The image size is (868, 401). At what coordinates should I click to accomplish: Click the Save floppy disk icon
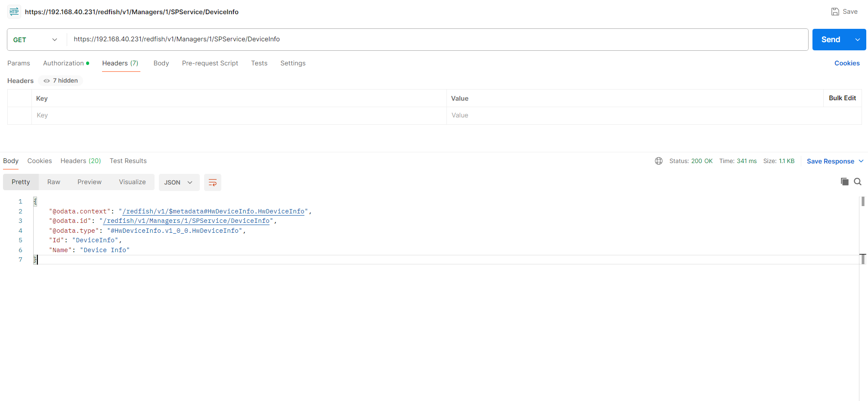click(x=835, y=12)
